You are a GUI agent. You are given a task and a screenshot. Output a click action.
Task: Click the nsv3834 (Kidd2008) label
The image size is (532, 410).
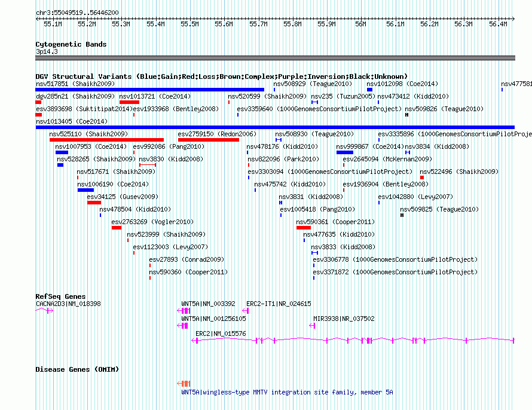(x=437, y=146)
